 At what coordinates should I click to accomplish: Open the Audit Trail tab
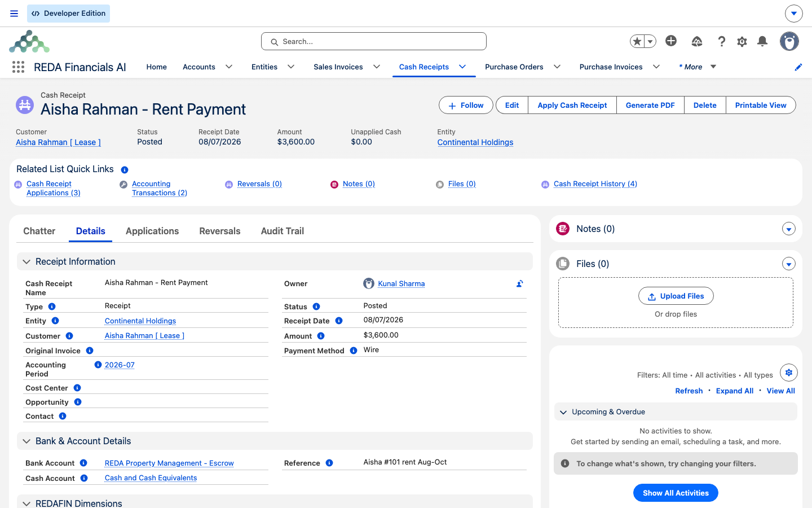coord(283,231)
